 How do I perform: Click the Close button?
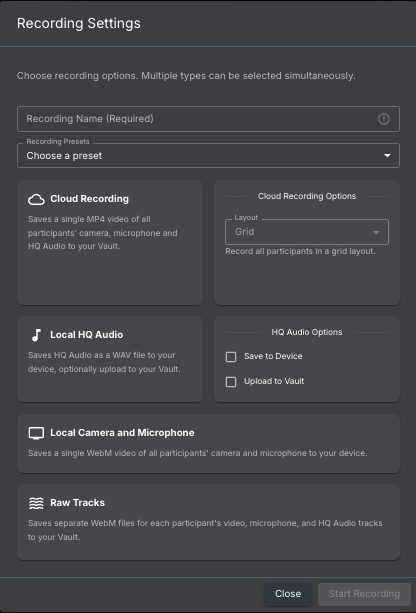click(x=288, y=594)
